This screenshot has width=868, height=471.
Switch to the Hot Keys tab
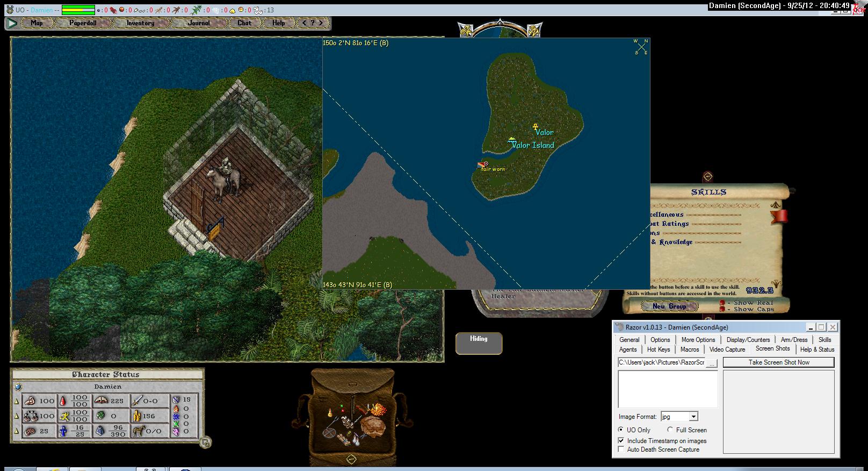(x=659, y=349)
